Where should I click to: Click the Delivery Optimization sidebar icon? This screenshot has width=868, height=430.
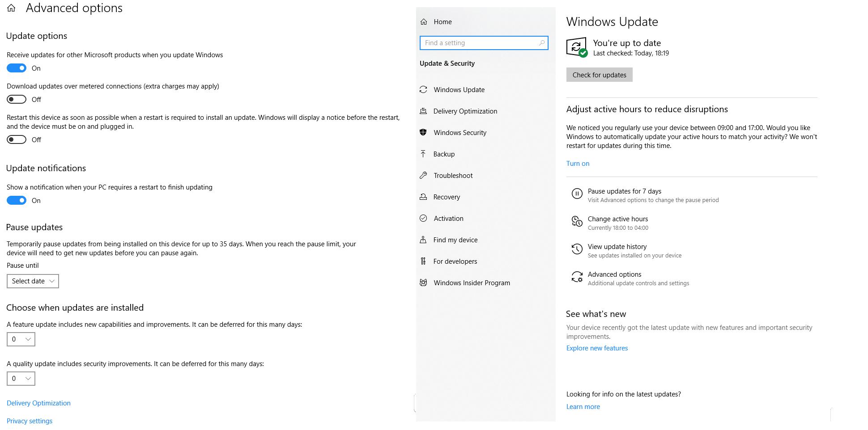point(423,111)
